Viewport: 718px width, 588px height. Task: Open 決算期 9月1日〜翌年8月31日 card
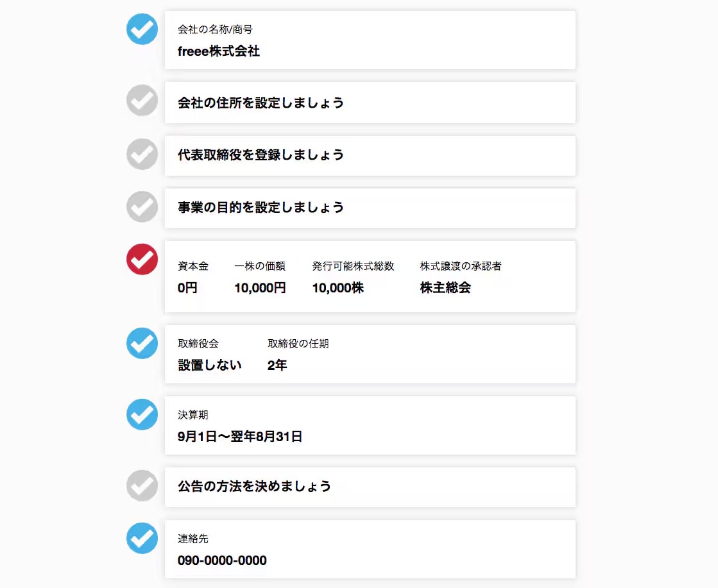click(370, 426)
